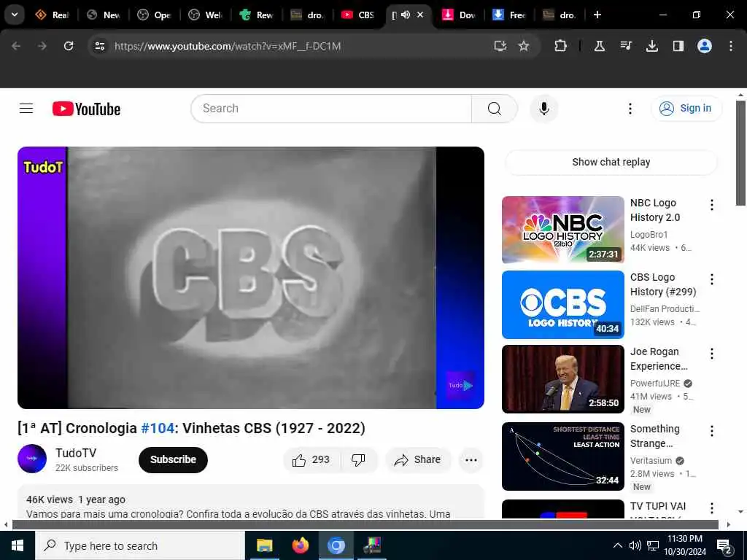Go to the YouTube home logo
Viewport: 747px width, 560px height.
pos(86,109)
